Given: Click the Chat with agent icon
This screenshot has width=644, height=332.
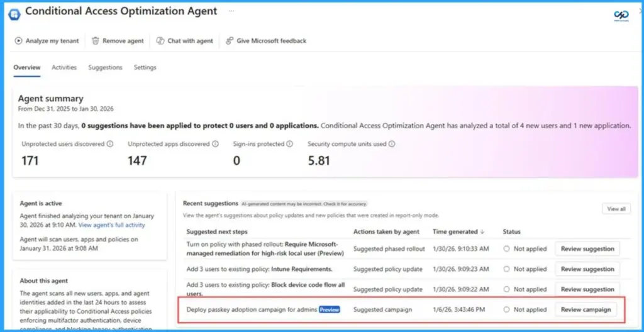Looking at the screenshot, I should tap(160, 41).
